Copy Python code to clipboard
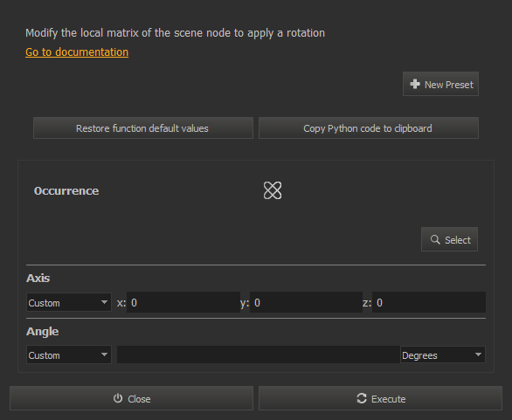 369,128
